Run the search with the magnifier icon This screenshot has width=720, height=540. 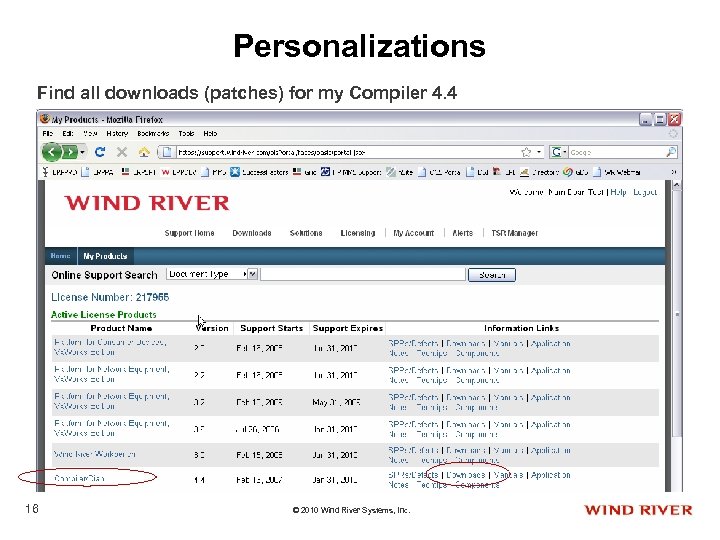(x=670, y=152)
